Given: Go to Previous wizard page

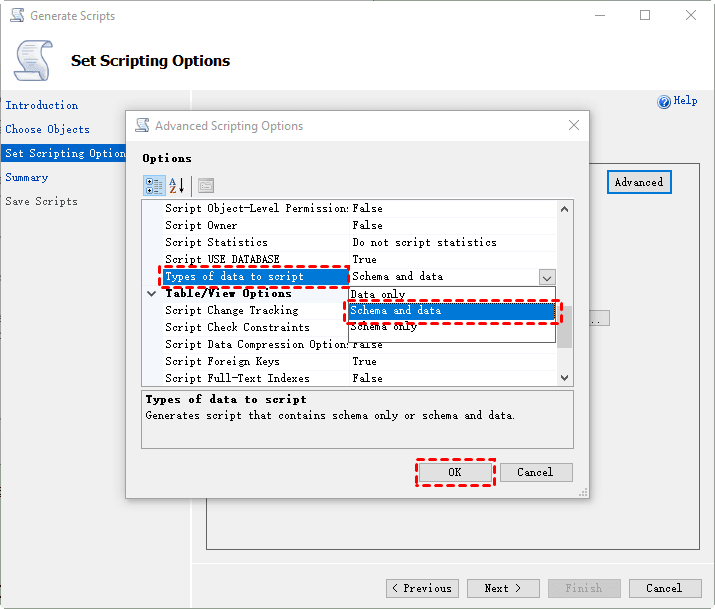Looking at the screenshot, I should coord(422,588).
